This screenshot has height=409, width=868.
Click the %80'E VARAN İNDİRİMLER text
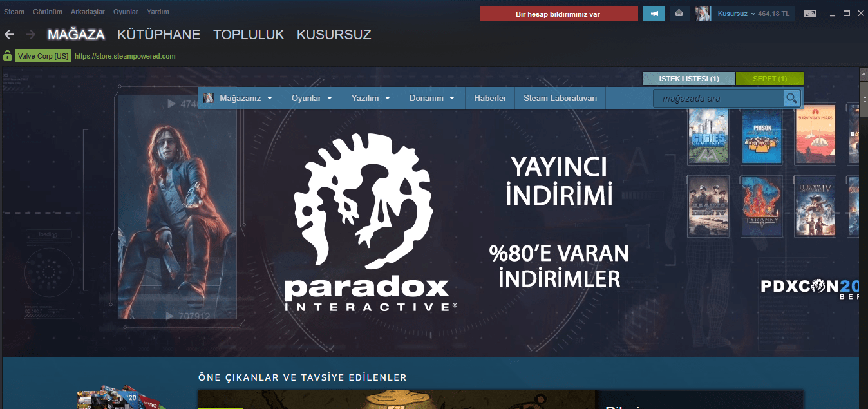[559, 265]
